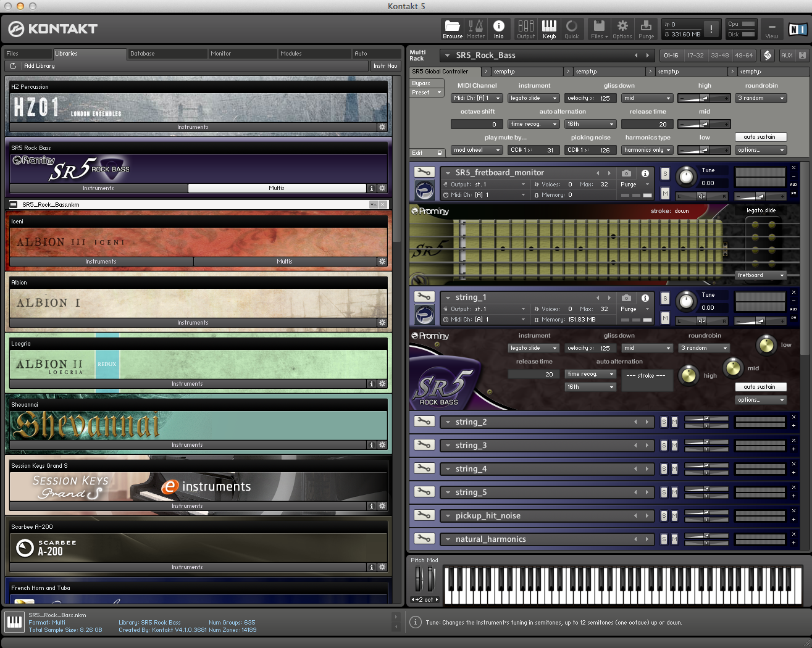This screenshot has width=812, height=648.
Task: Click the wrench icon for natural_harmonics
Action: 424,539
